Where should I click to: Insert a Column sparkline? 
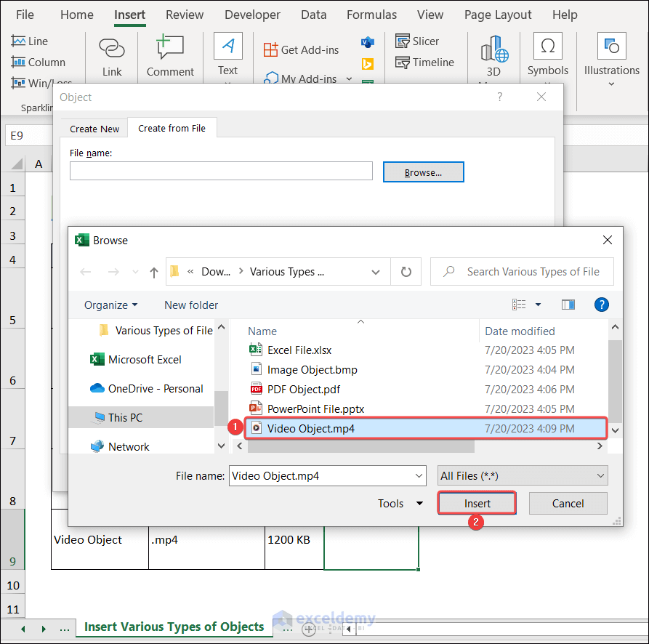click(x=38, y=62)
